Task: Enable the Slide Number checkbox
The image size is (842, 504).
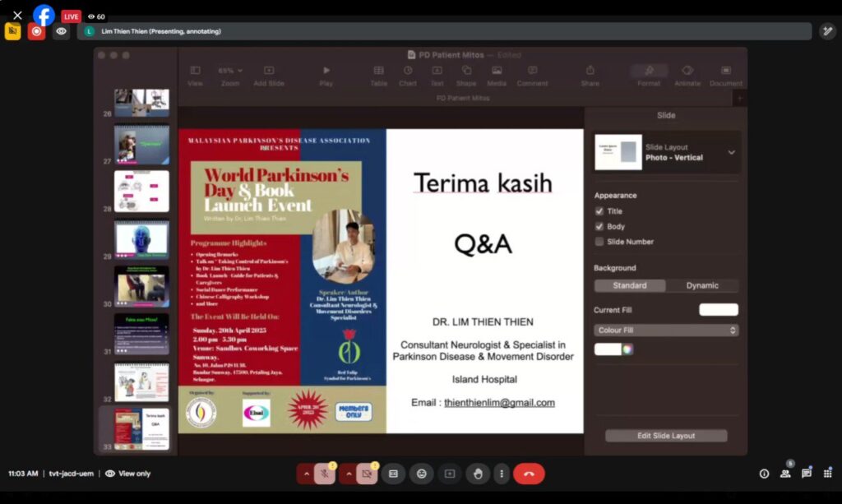Action: (x=599, y=242)
